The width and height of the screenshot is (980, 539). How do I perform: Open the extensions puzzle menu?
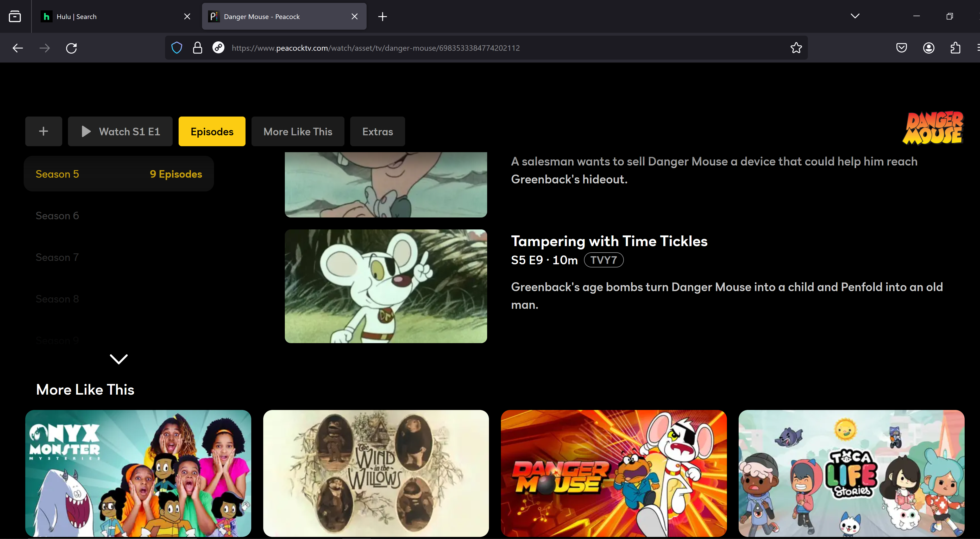(x=955, y=48)
